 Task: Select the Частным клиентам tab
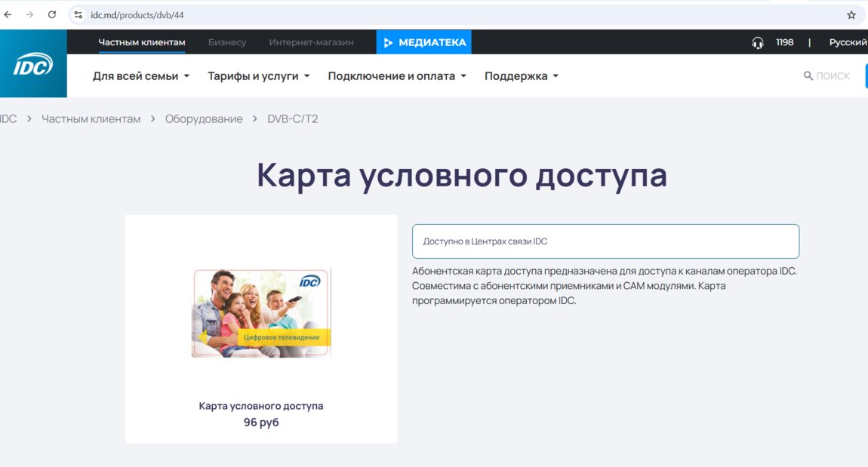point(141,42)
